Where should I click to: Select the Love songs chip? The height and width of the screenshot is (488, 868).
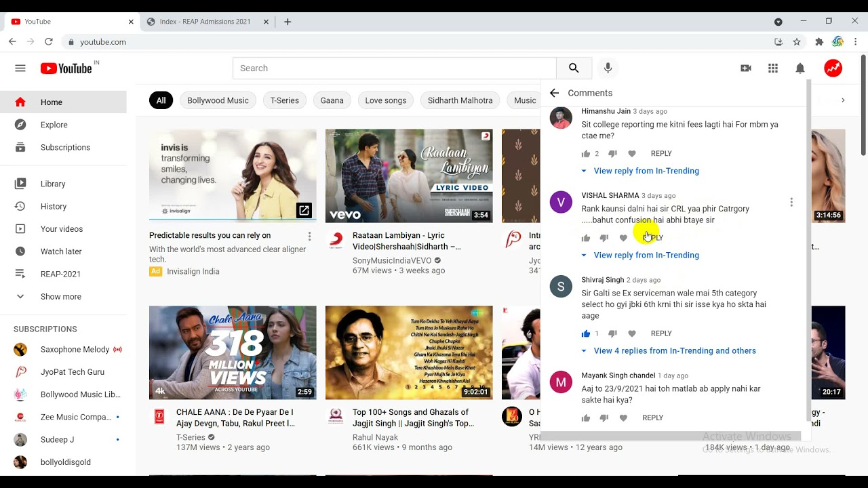386,100
